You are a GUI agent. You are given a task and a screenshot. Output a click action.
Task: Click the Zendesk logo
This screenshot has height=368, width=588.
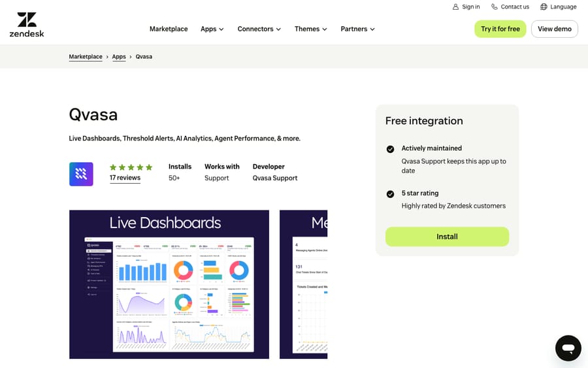[x=27, y=25]
